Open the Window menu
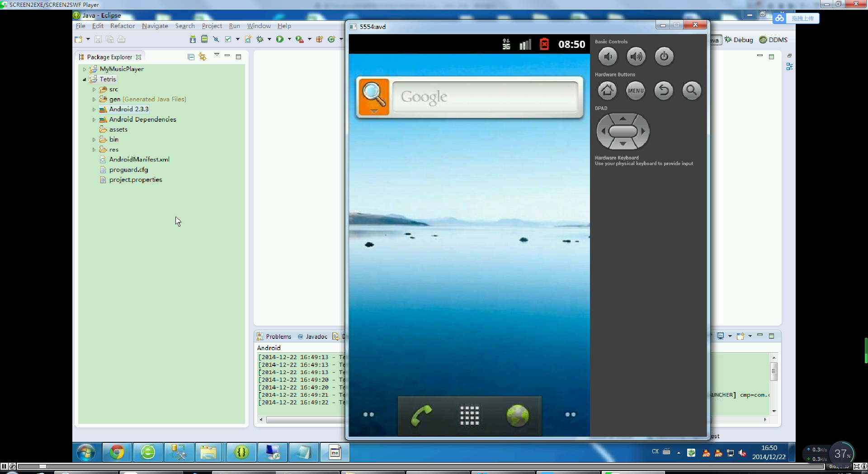868x474 pixels. click(x=259, y=26)
